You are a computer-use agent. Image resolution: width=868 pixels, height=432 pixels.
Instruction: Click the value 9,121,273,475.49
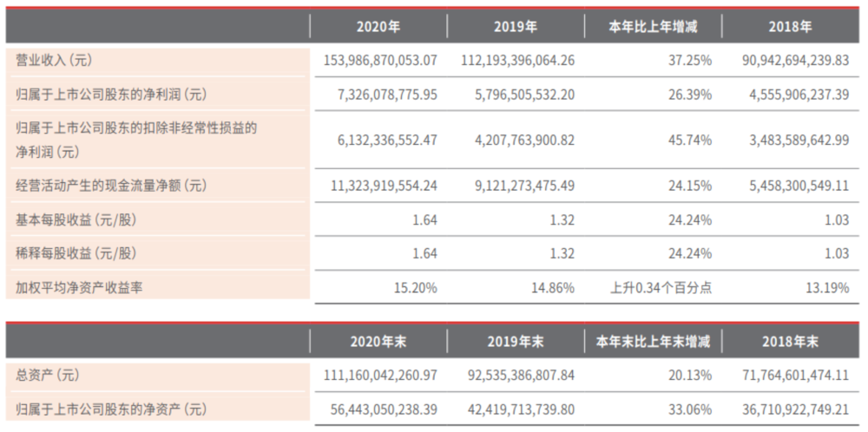[523, 186]
